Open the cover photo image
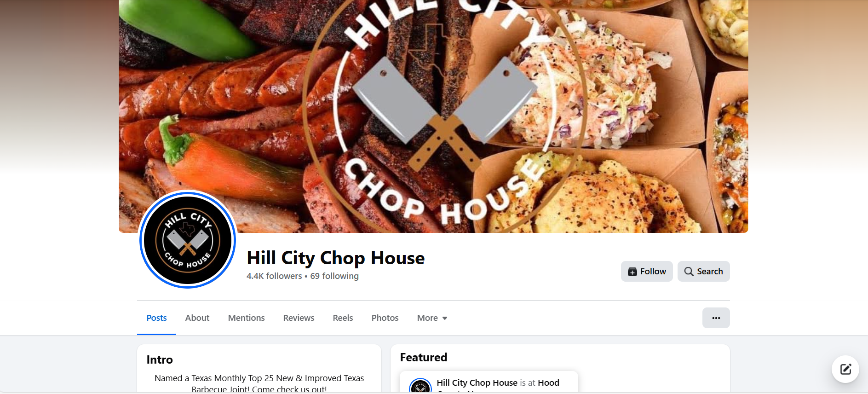 pos(433,116)
